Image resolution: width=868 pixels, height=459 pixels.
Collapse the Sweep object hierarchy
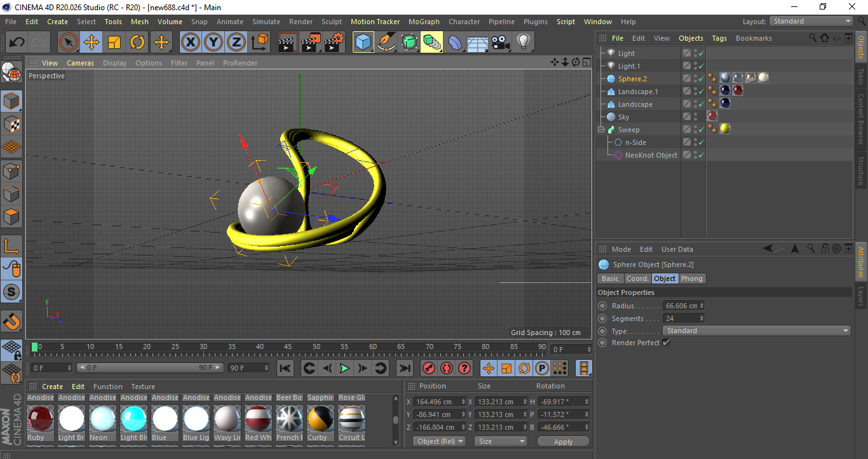[x=601, y=130]
